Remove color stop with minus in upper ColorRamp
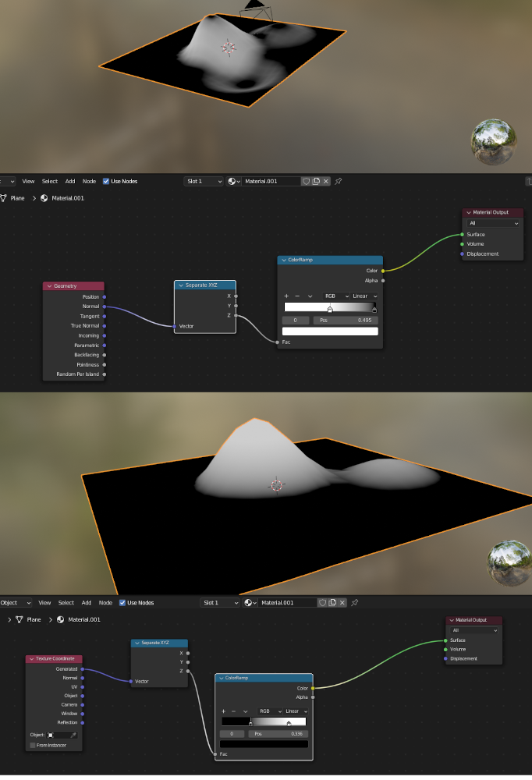 pyautogui.click(x=297, y=296)
